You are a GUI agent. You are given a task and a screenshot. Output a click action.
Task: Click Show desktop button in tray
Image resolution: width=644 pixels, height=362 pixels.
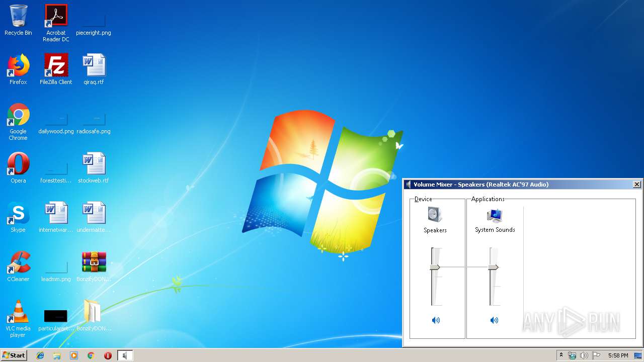[638, 355]
